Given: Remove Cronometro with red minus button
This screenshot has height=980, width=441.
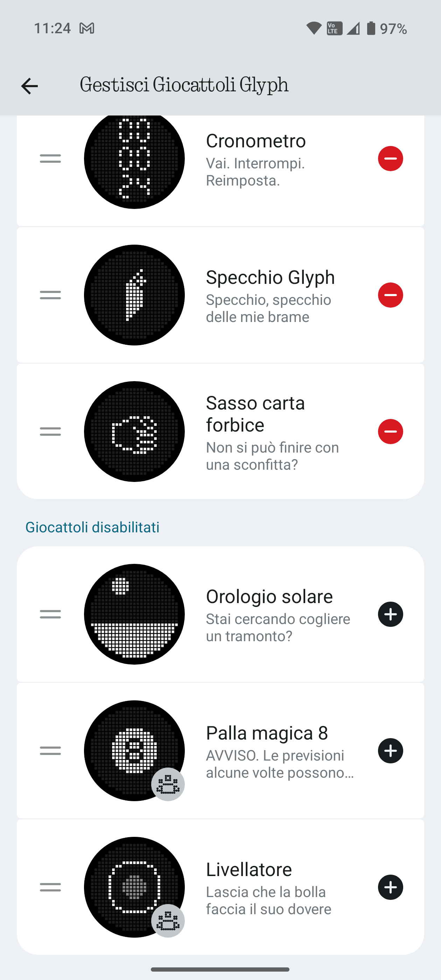Looking at the screenshot, I should tap(390, 159).
